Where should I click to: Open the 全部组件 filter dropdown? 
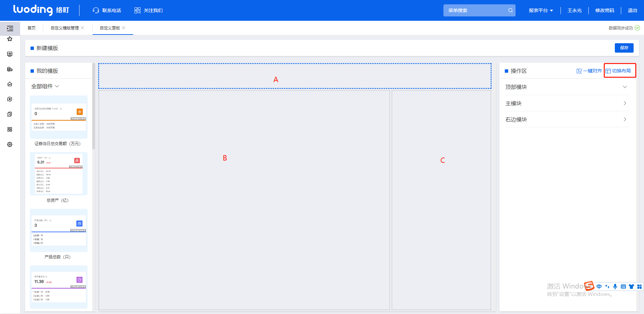pyautogui.click(x=45, y=86)
